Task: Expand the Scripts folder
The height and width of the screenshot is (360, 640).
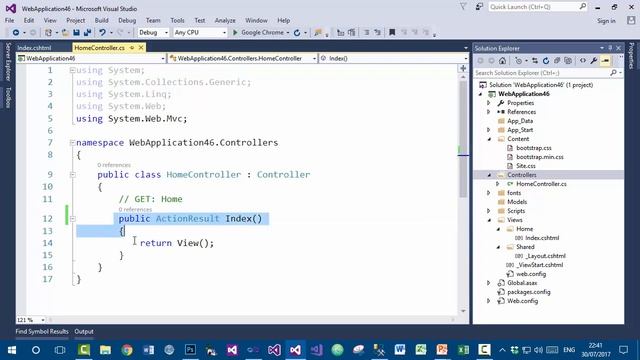Action: 489,211
